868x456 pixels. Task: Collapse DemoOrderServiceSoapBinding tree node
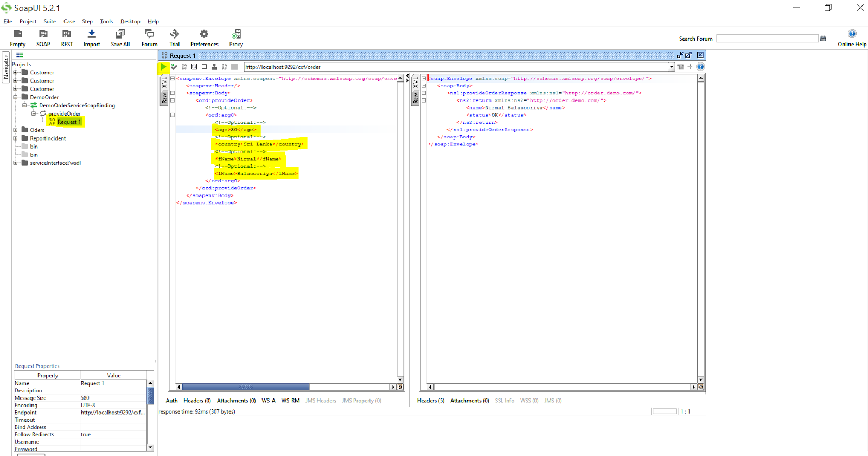(x=24, y=105)
